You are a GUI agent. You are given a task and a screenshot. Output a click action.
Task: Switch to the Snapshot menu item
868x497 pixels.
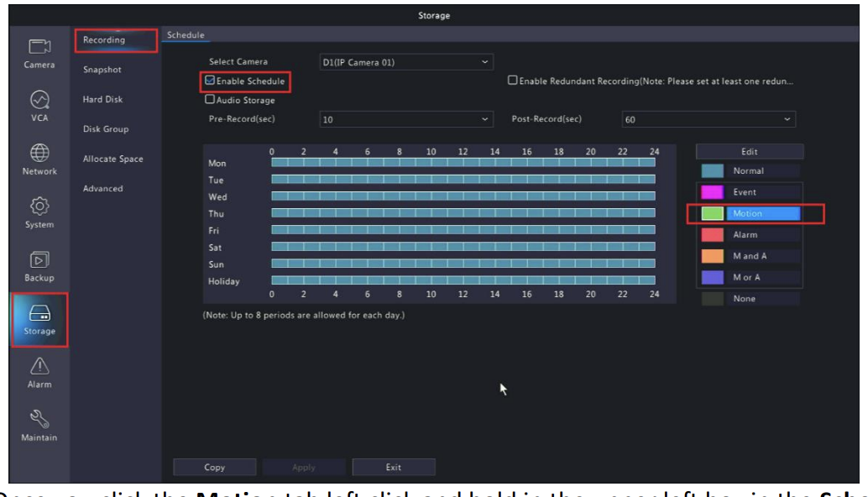pyautogui.click(x=102, y=71)
